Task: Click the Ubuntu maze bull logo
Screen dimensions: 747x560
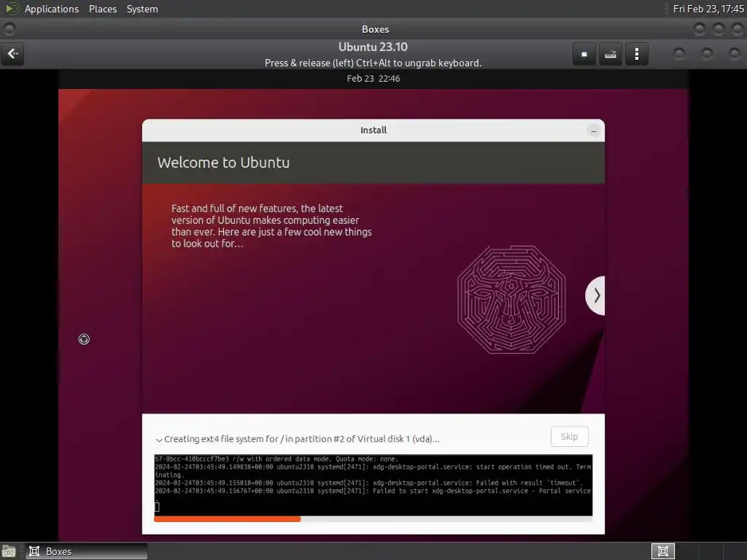Action: pos(511,300)
